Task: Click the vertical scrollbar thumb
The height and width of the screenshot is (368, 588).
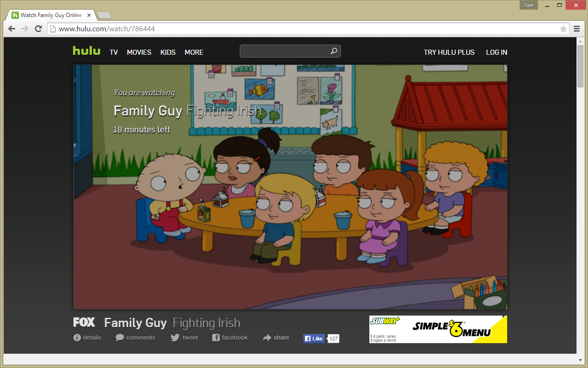Action: click(x=581, y=66)
